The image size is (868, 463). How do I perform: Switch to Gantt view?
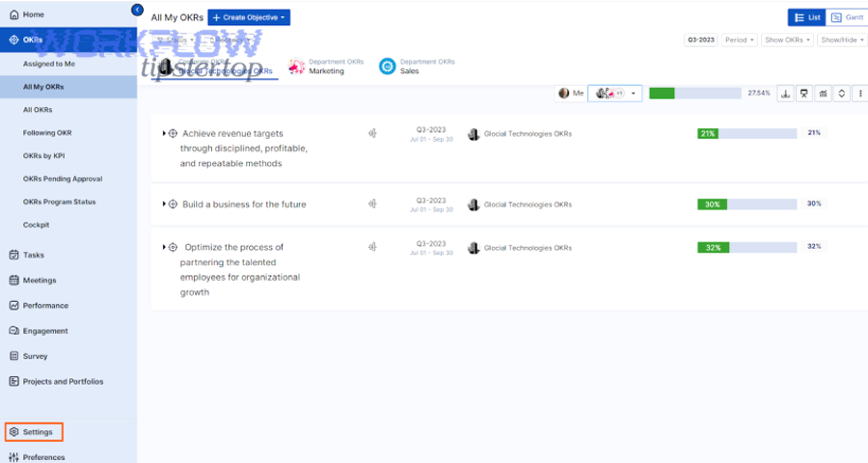(847, 17)
